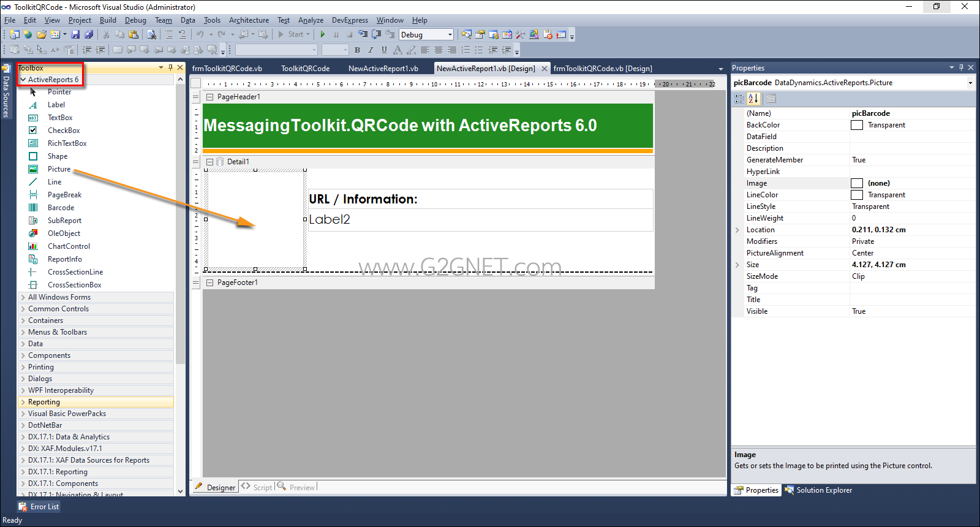Click the Open File folder icon
The height and width of the screenshot is (527, 980).
[41, 34]
